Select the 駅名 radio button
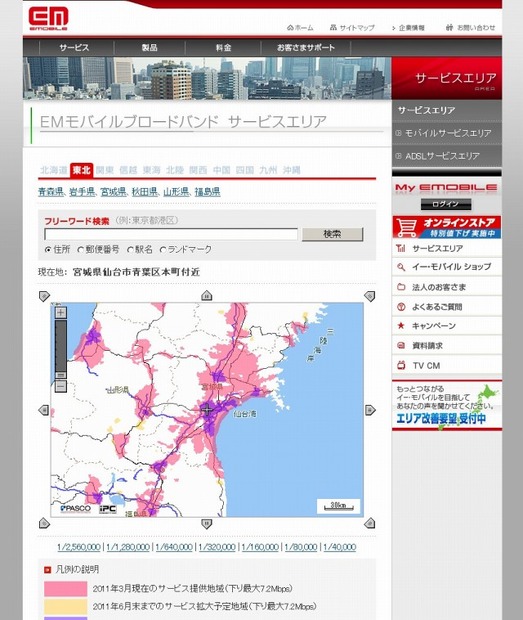 pos(130,250)
